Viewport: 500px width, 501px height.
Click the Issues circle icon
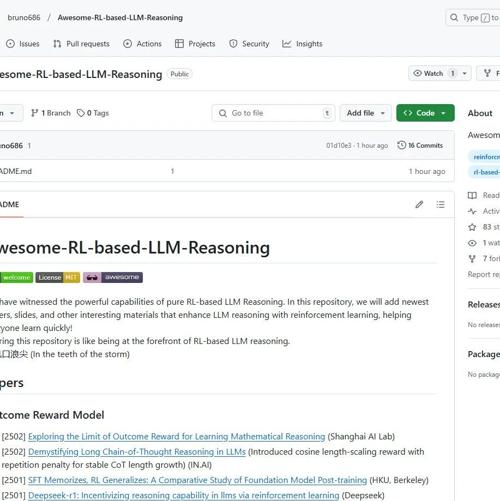coord(10,44)
